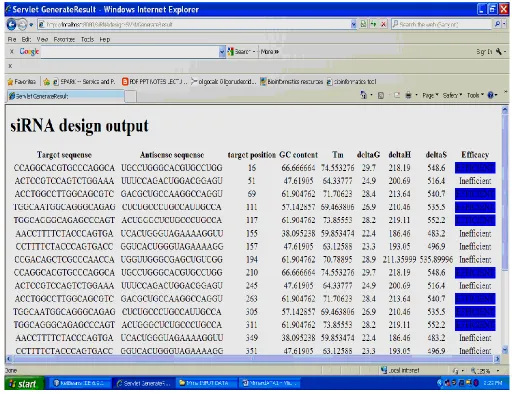Click the Inefficient cell for target position 51
Screen dimensions: 512x394
(x=475, y=181)
